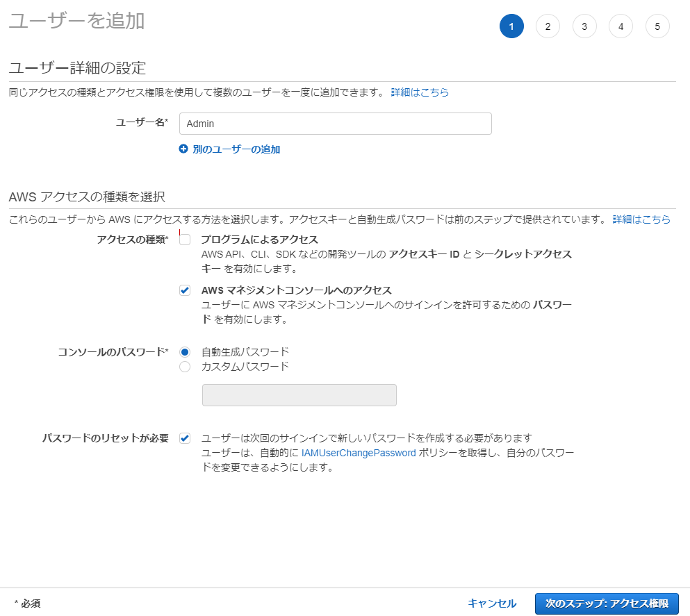Select wizard step 3 circle
This screenshot has width=690, height=616.
584,26
